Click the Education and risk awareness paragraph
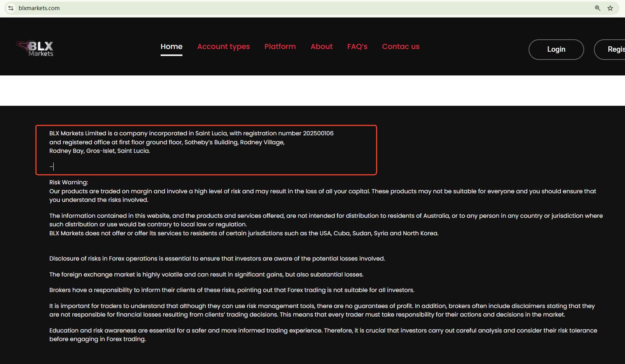Image resolution: width=625 pixels, height=364 pixels. click(x=323, y=334)
